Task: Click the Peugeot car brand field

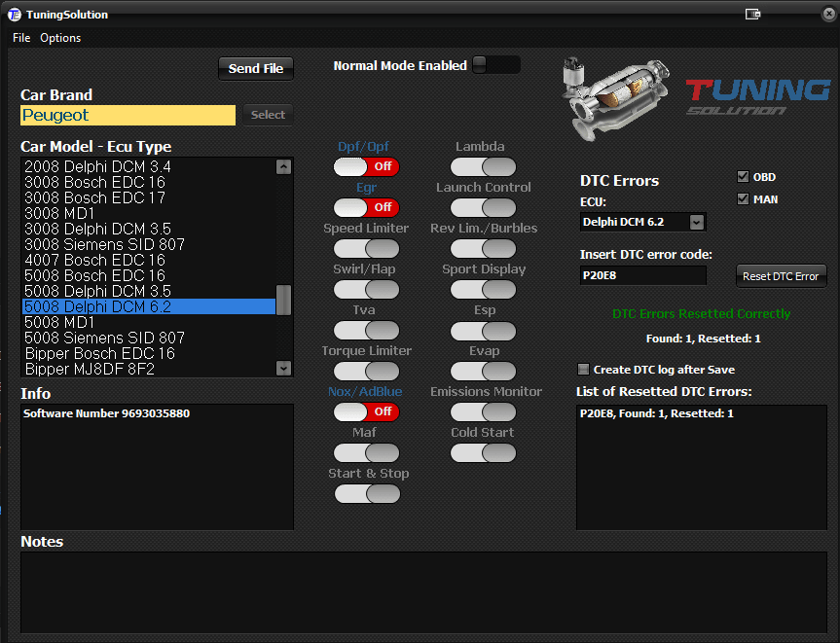Action: [128, 115]
